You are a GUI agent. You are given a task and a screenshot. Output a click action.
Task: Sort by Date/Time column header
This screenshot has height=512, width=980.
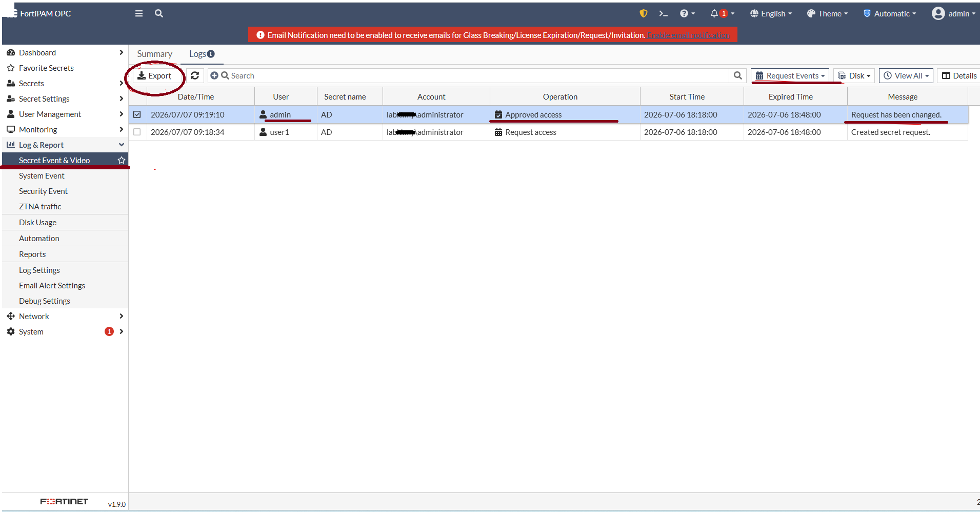click(196, 96)
